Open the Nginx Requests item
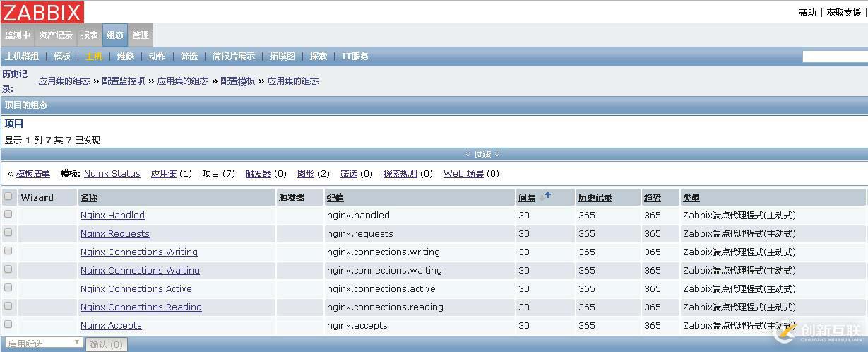The image size is (868, 352). click(115, 233)
